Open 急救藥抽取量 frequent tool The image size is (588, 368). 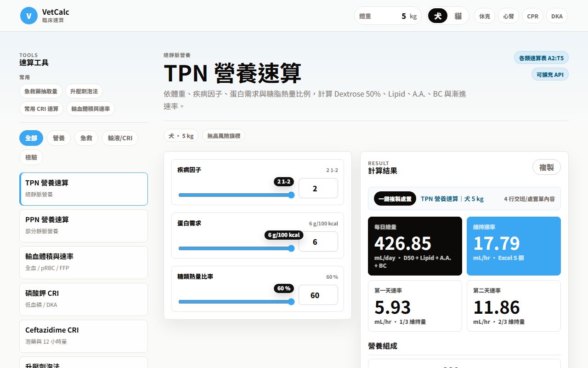click(x=41, y=91)
